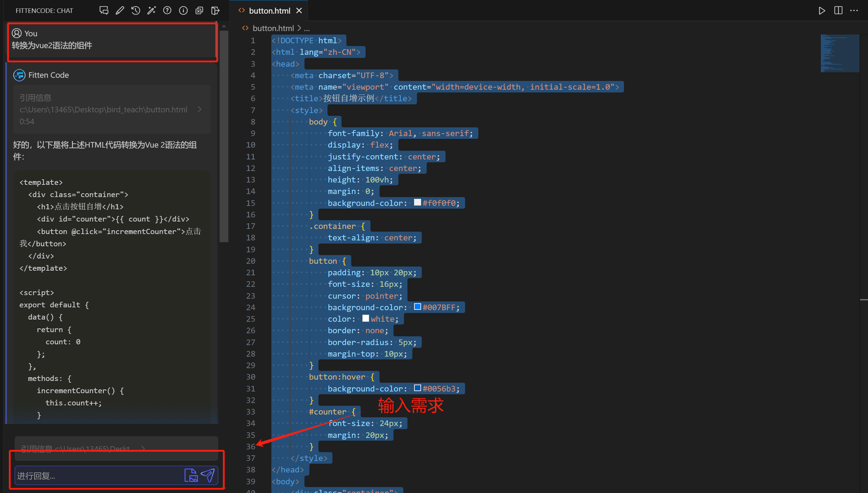Click "</head>" tag on line 38

(288, 470)
